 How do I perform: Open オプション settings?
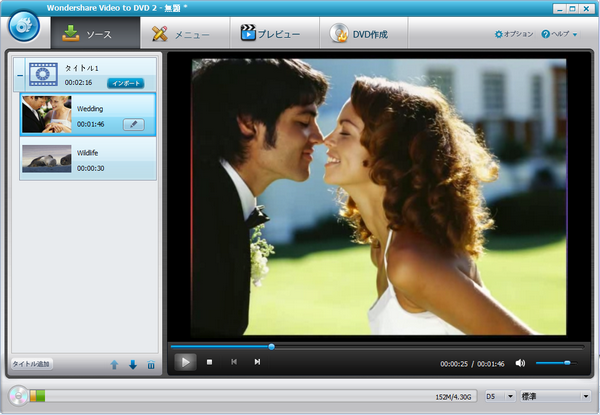514,34
